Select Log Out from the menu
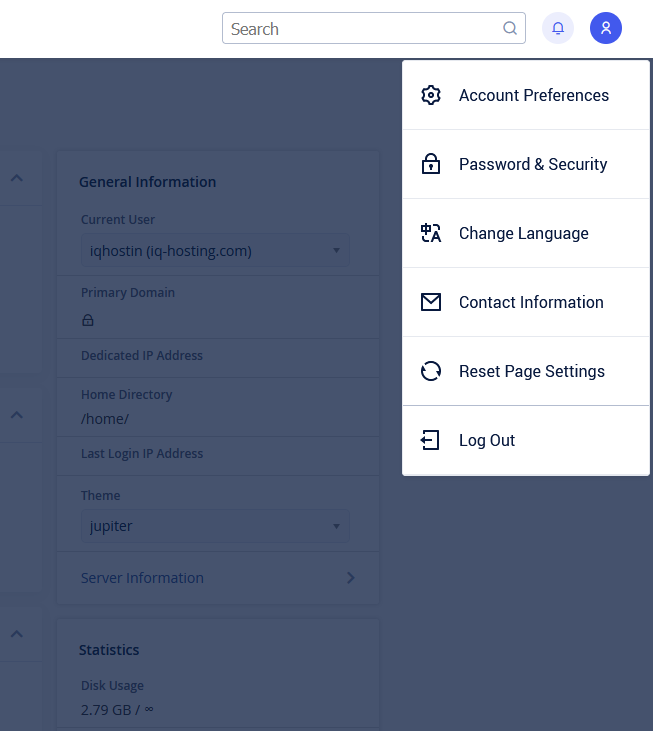Viewport: 653px width, 731px height. (x=487, y=440)
